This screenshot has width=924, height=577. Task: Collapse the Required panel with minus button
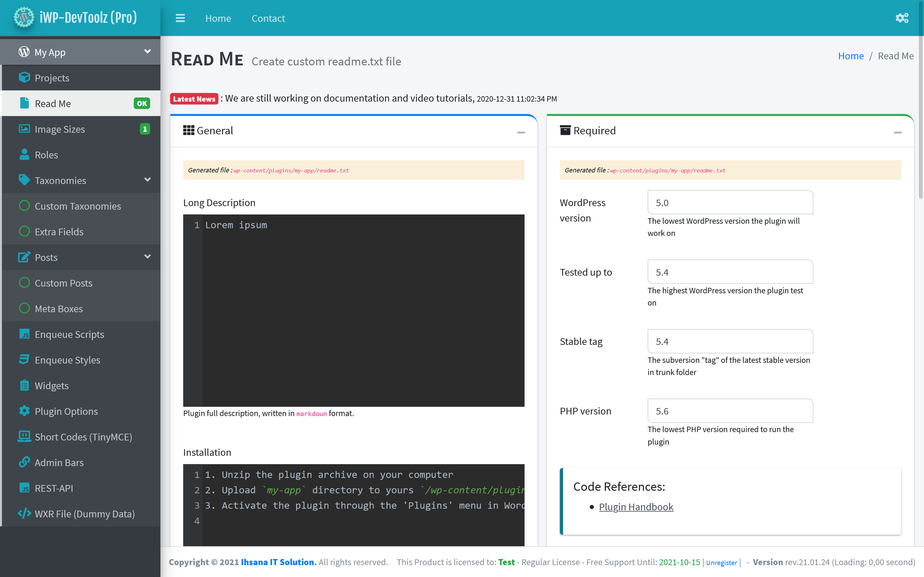(x=898, y=132)
